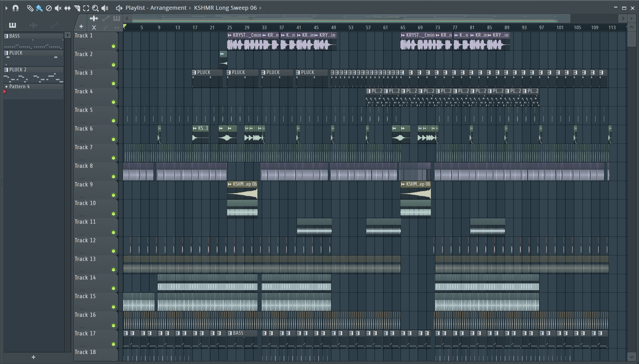The width and height of the screenshot is (639, 364).
Task: Open the playlist options menu arrow
Action: coord(6,8)
